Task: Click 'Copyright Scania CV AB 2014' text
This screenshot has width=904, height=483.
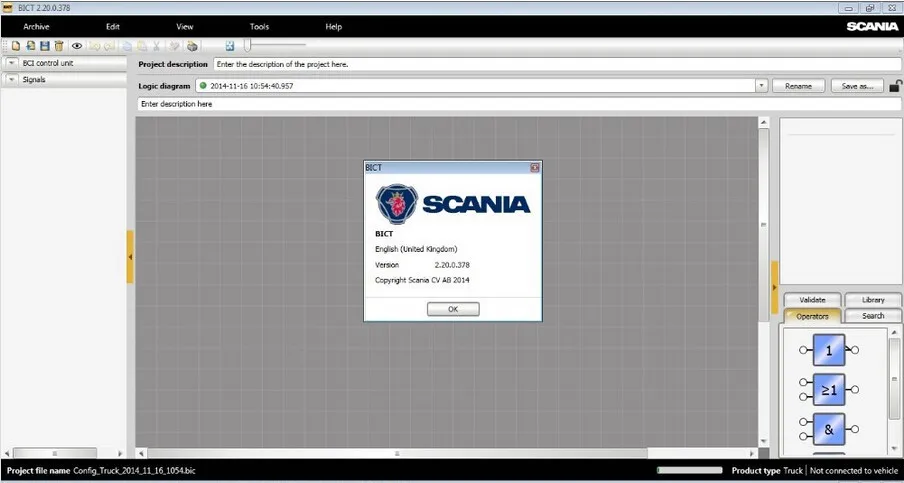Action: tap(422, 280)
